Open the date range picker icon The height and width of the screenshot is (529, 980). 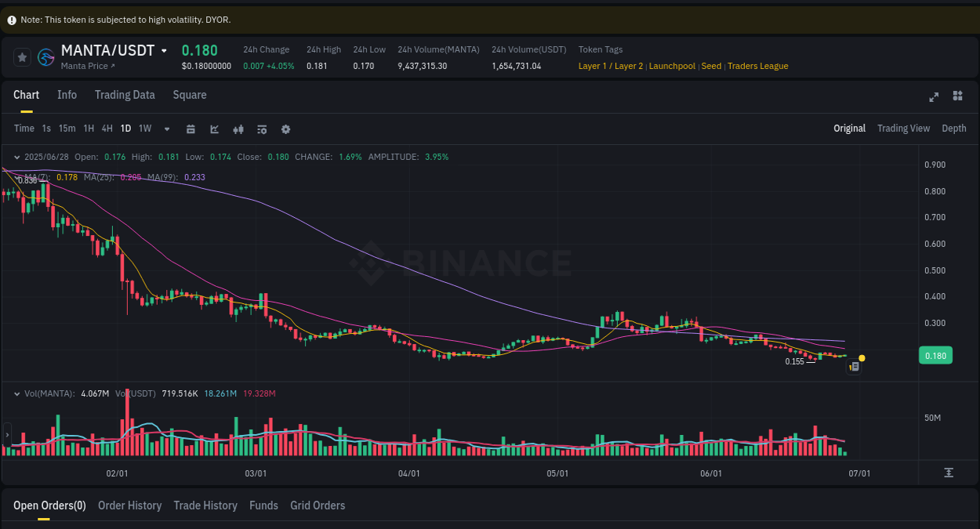(191, 129)
